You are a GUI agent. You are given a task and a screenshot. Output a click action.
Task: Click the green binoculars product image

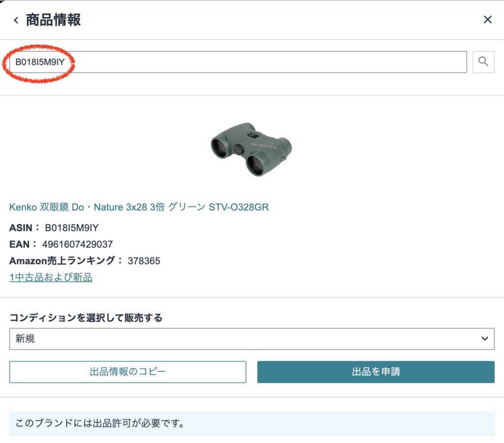tap(252, 149)
